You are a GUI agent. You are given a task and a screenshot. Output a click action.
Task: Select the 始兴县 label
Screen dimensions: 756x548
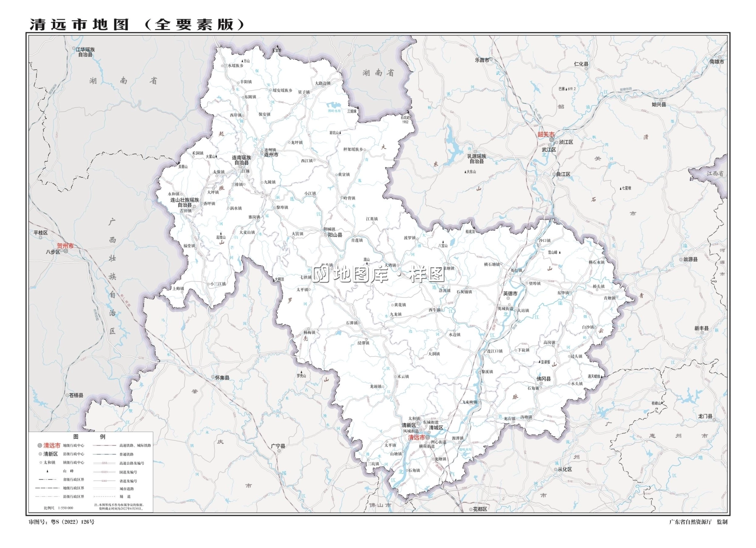(x=659, y=104)
